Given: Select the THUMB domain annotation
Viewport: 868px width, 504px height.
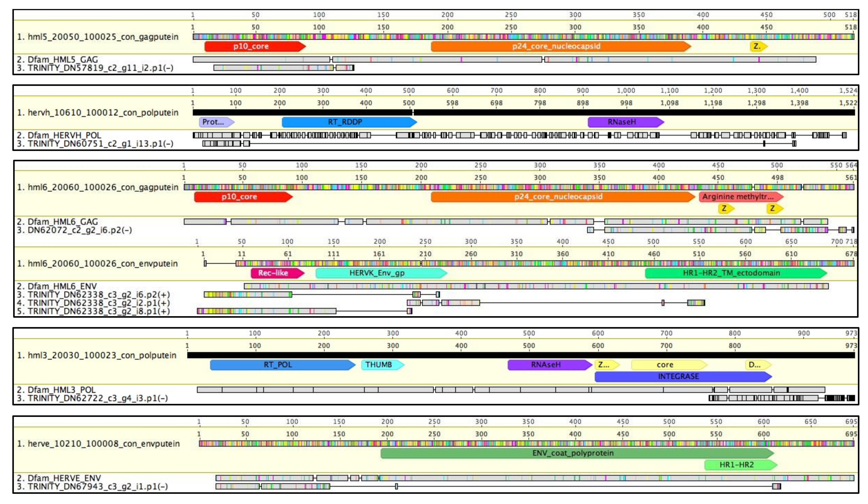Looking at the screenshot, I should pos(383,365).
